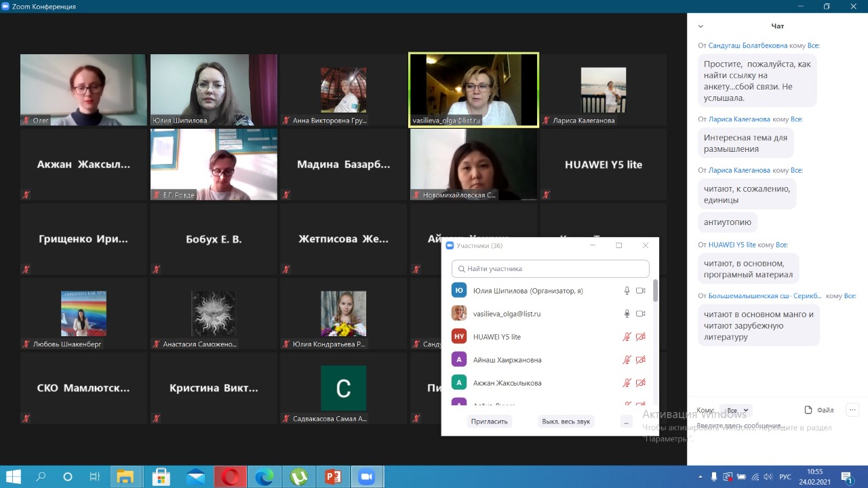Open Mail app from the taskbar
868x488 pixels.
click(x=195, y=476)
